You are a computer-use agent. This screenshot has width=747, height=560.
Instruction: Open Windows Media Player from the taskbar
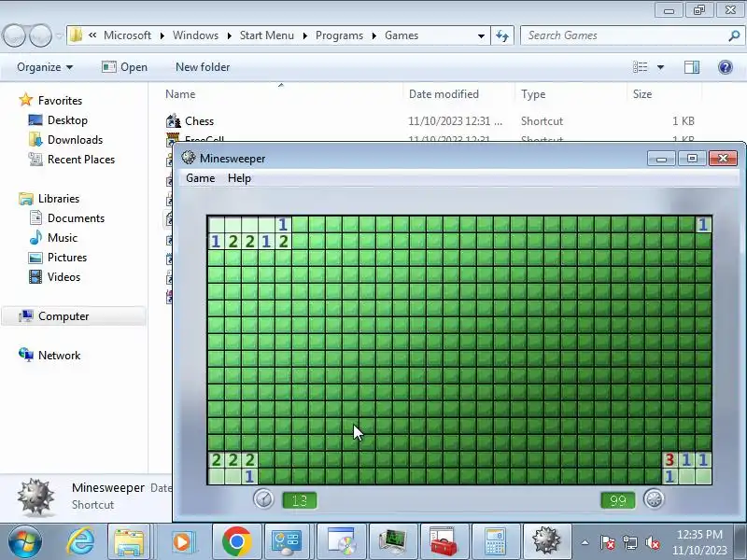(181, 542)
